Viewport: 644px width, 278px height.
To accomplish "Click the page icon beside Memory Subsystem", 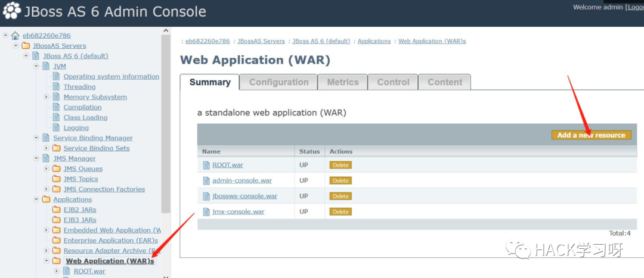I will [x=56, y=97].
